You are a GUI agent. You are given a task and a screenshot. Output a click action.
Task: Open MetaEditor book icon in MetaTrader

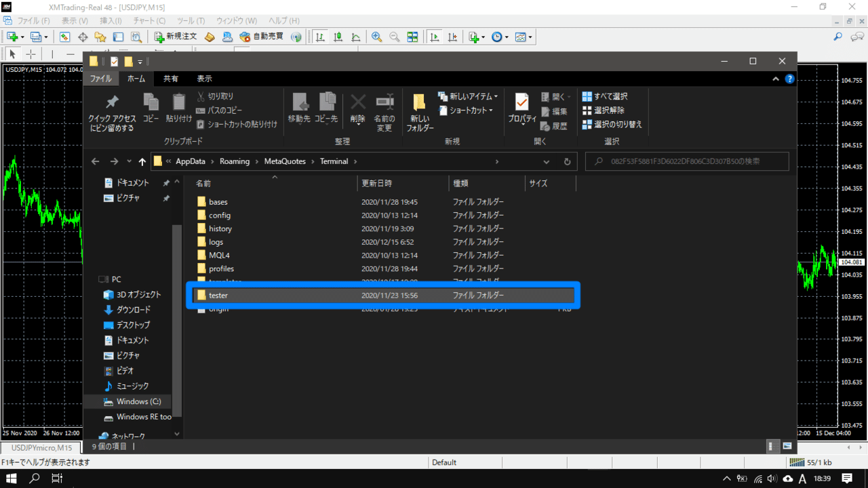click(210, 37)
